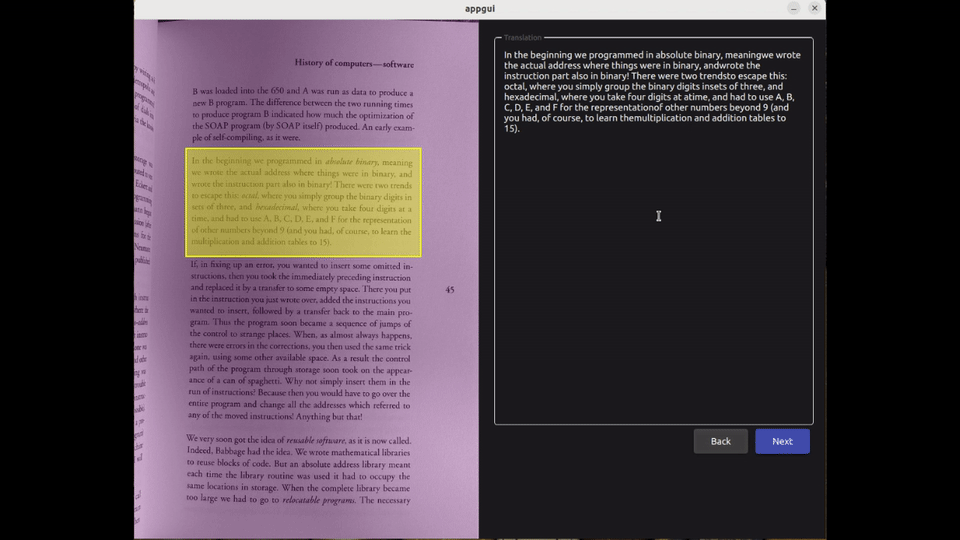Click the 'Translation' panel label
The image size is (960, 540).
pos(523,38)
